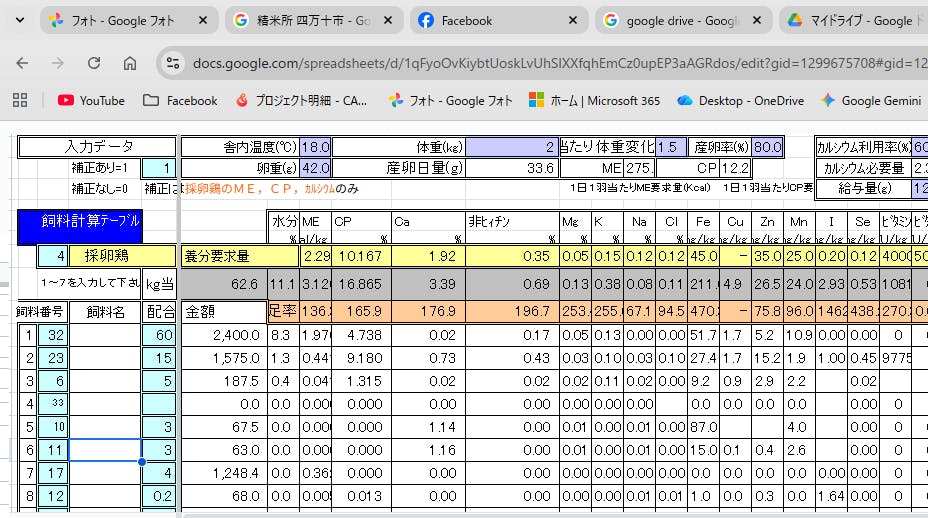Expand the tab search chevron
The width and height of the screenshot is (928, 518).
(x=19, y=20)
